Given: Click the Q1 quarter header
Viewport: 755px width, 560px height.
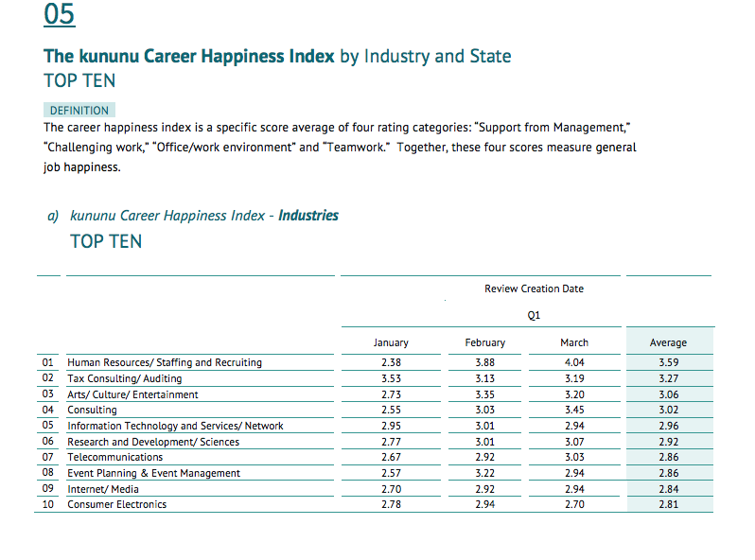Looking at the screenshot, I should coord(534,315).
